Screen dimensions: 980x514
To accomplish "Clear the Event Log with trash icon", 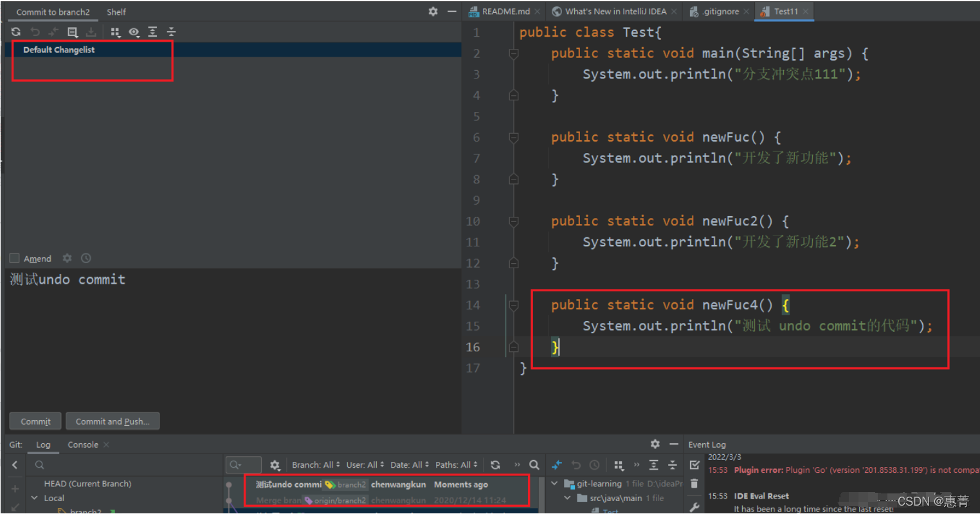I will [694, 483].
